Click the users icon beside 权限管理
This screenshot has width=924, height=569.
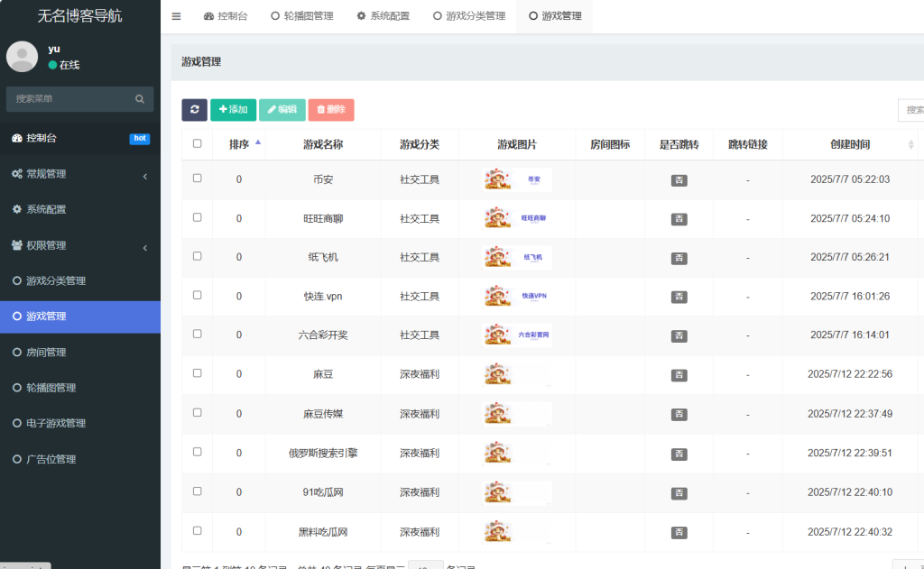(x=16, y=243)
